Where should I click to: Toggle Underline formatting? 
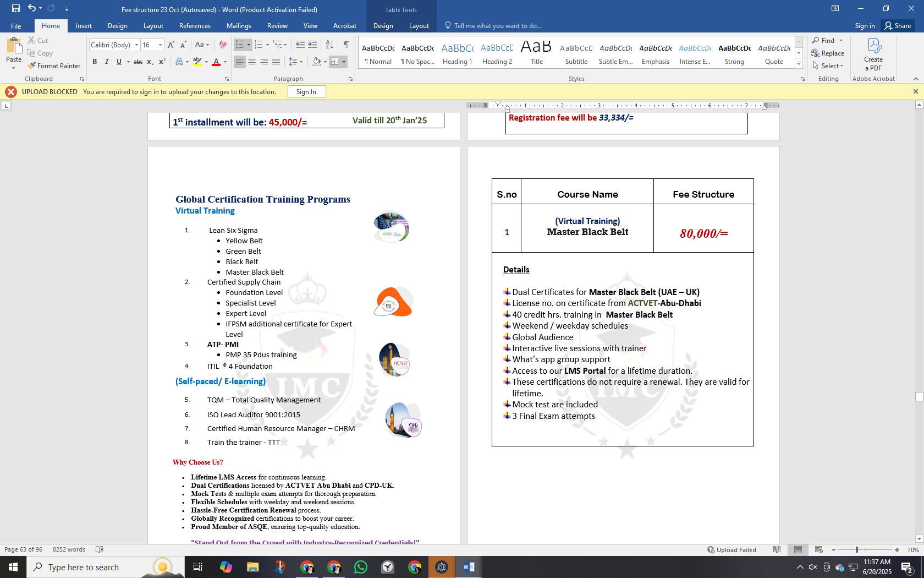(119, 62)
